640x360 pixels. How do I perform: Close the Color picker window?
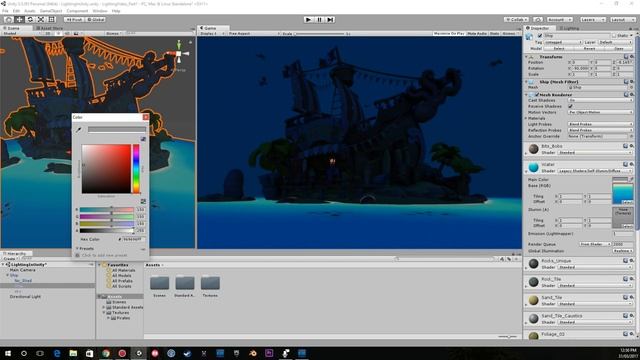click(x=145, y=117)
